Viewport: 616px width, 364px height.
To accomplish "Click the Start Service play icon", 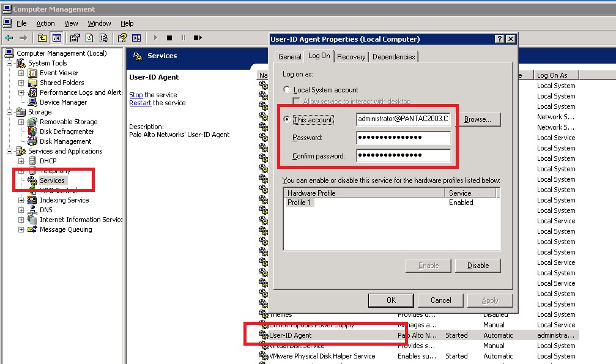I will 155,38.
